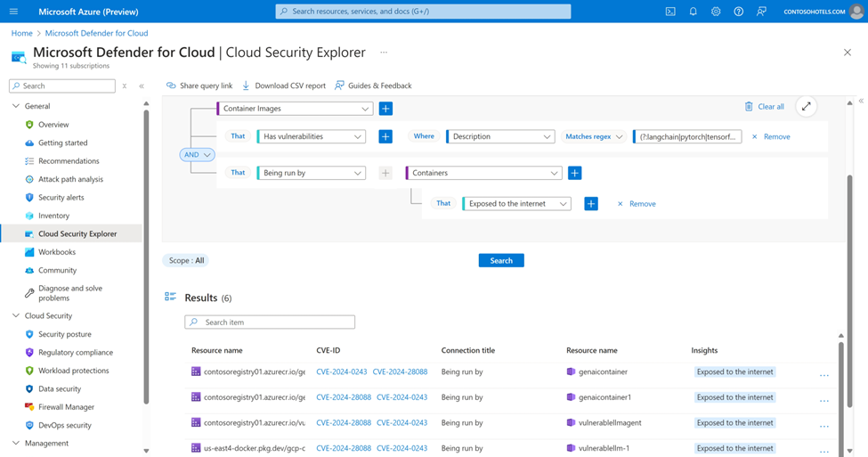Open Recommendations in the sidebar
868x457 pixels.
click(x=69, y=161)
